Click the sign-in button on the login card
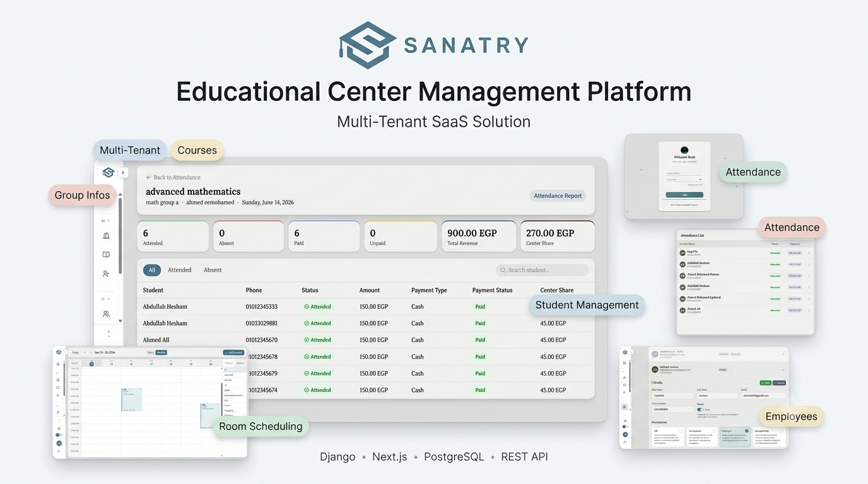This screenshot has height=484, width=868. coord(684,195)
